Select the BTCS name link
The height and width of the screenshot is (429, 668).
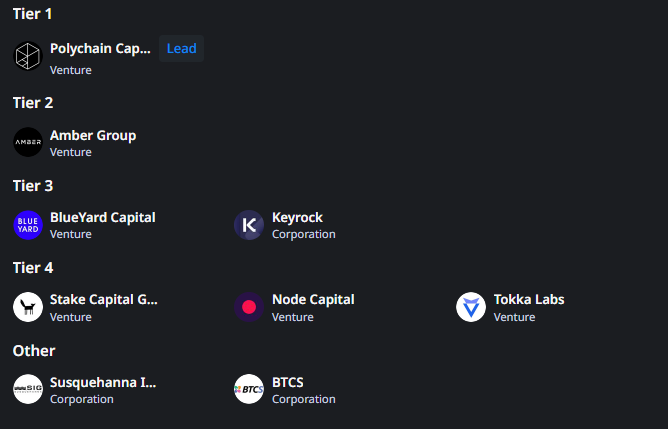pos(288,382)
